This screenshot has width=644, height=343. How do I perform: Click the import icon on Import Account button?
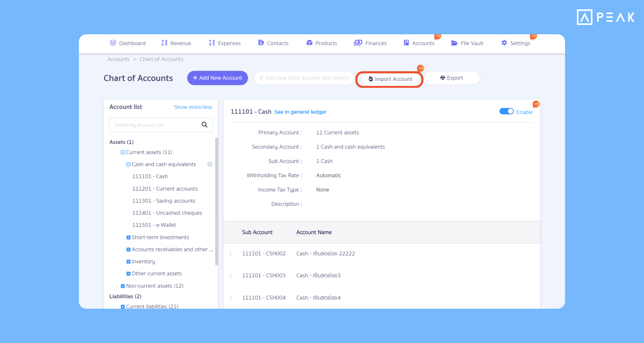point(370,79)
